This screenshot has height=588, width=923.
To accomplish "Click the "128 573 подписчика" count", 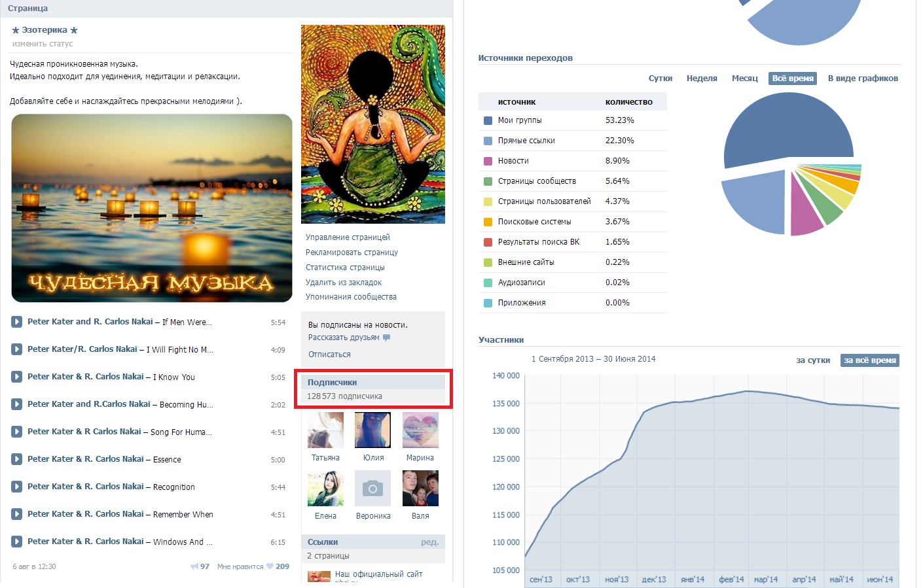I will pos(344,396).
